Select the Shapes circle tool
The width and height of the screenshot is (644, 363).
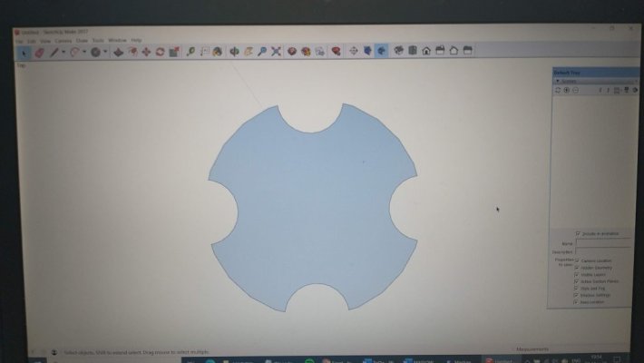point(95,53)
